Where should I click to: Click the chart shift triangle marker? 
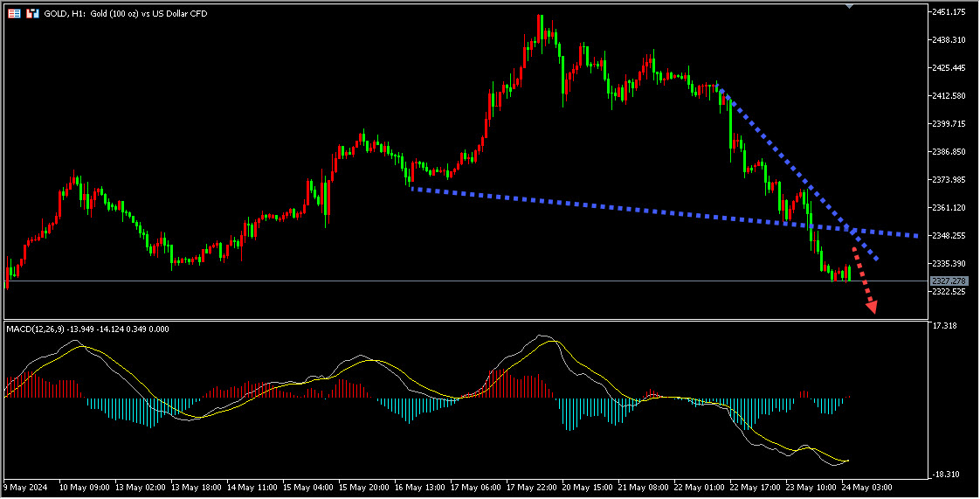(849, 5)
